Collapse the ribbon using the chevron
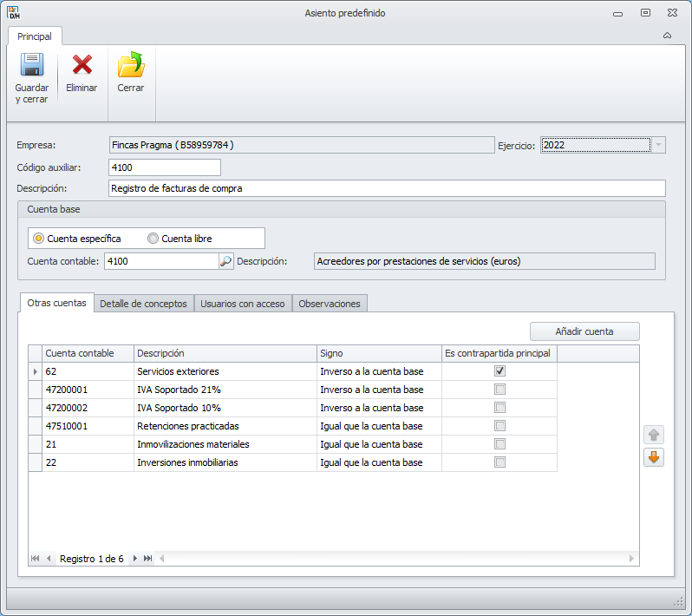The width and height of the screenshot is (692, 616). click(x=667, y=36)
